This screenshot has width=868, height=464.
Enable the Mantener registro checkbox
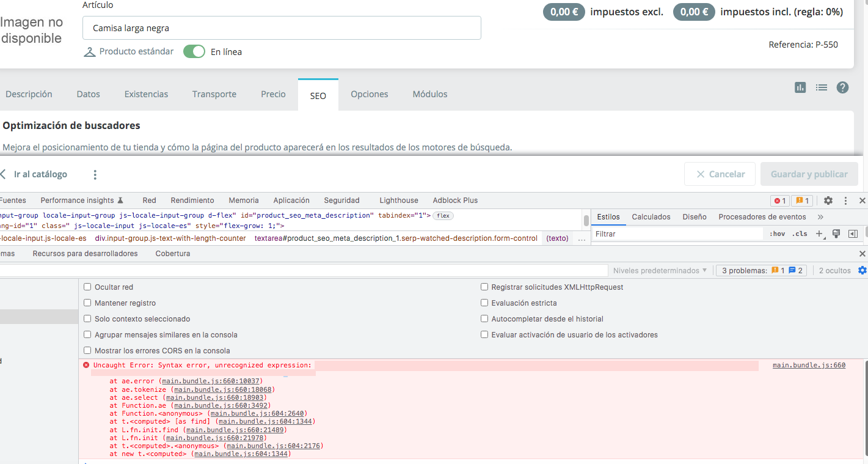tap(87, 303)
